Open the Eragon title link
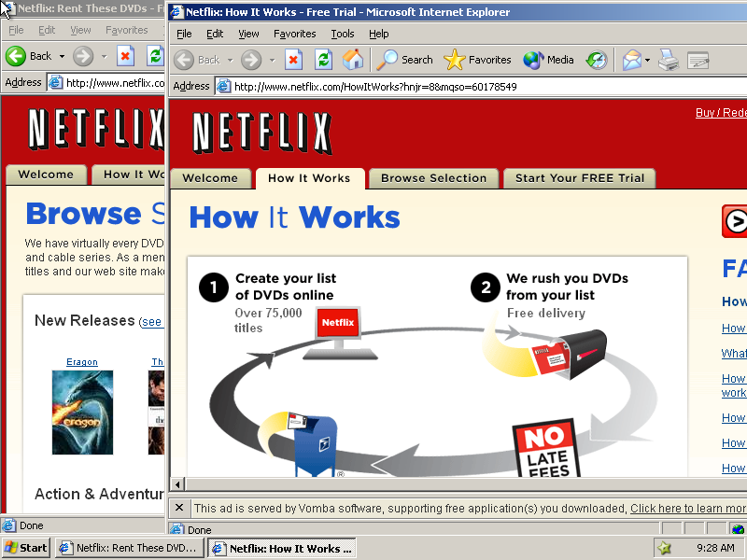 click(82, 362)
